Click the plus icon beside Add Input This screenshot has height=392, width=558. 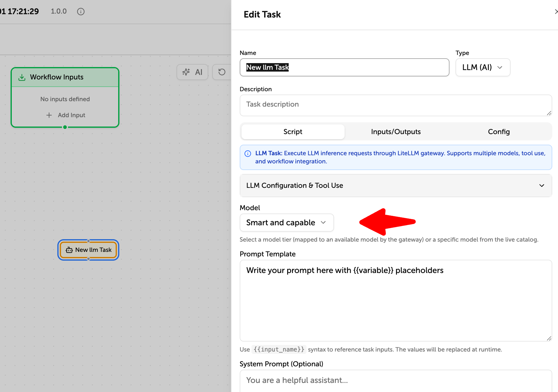[49, 115]
